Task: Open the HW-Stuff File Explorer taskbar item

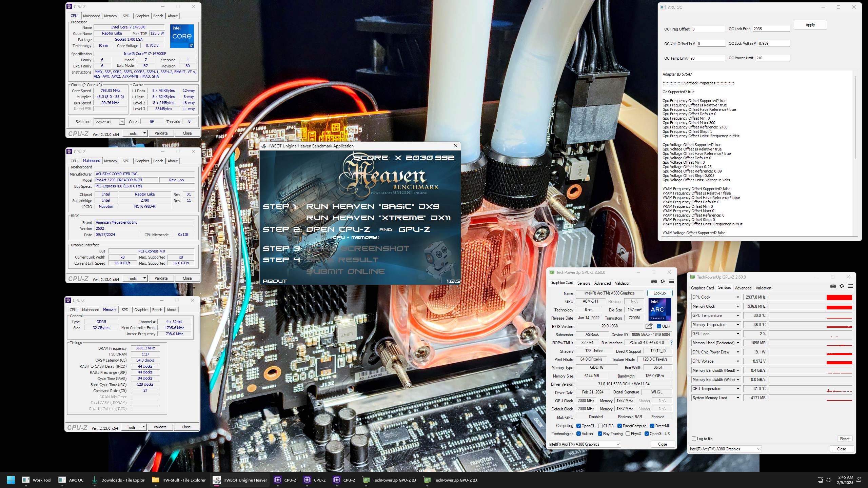Action: 179,480
